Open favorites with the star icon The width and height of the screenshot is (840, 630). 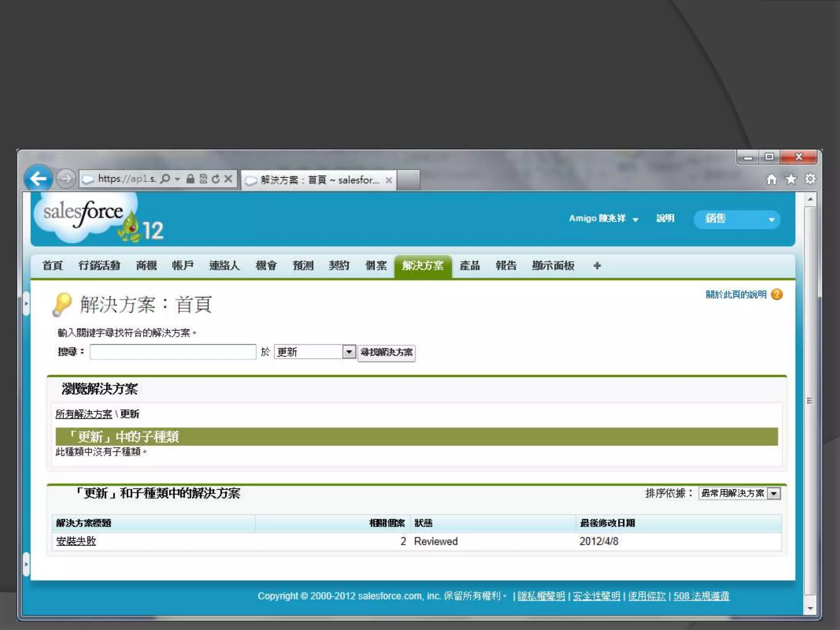click(791, 179)
